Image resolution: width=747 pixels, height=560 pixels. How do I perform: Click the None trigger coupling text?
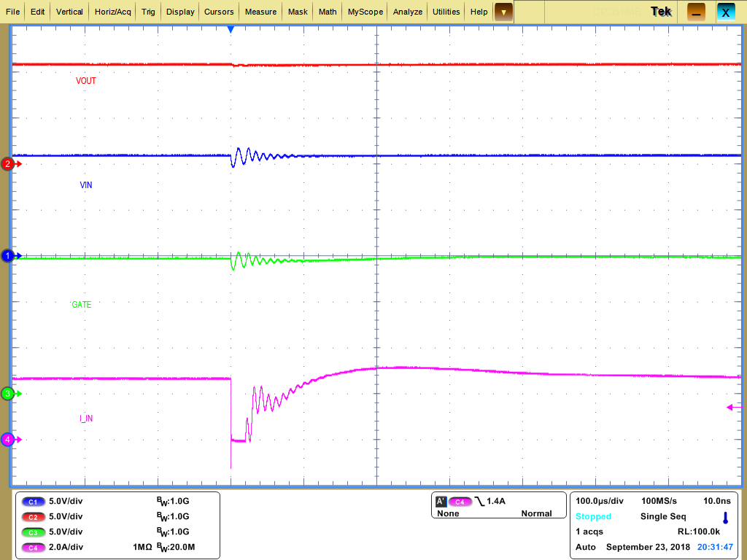pos(448,513)
